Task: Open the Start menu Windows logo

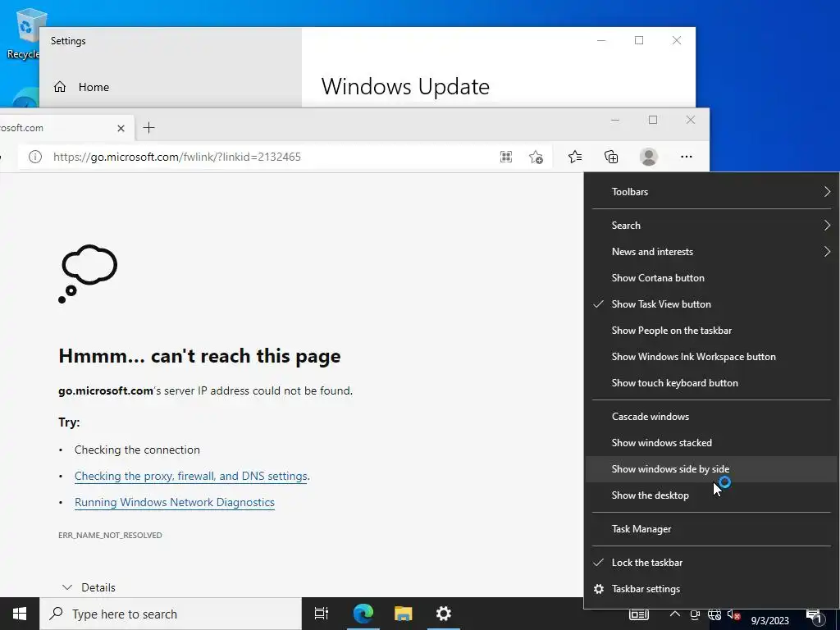Action: tap(20, 614)
